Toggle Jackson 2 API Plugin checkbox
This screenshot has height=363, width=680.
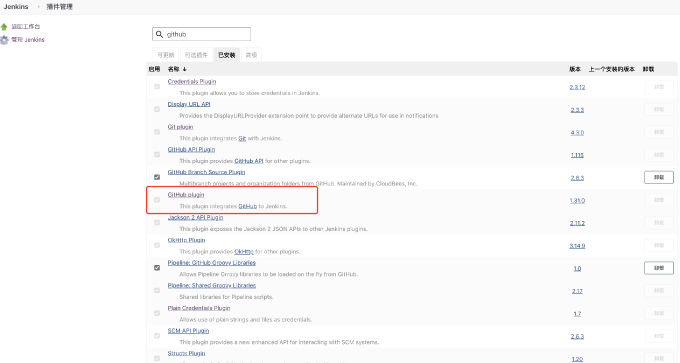click(x=157, y=222)
